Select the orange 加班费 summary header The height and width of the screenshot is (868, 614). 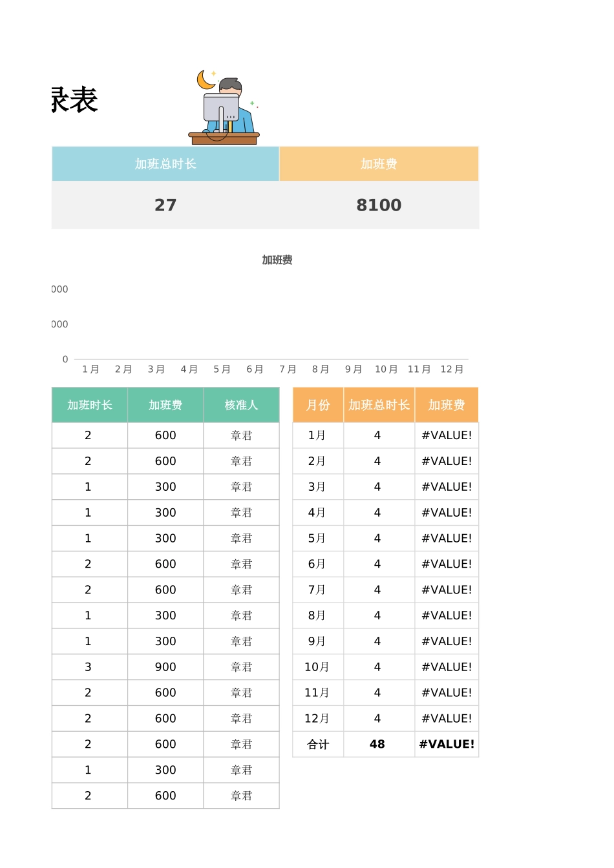coord(379,164)
